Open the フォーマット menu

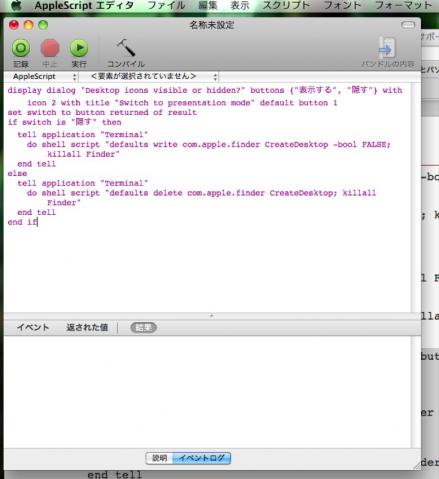403,5
